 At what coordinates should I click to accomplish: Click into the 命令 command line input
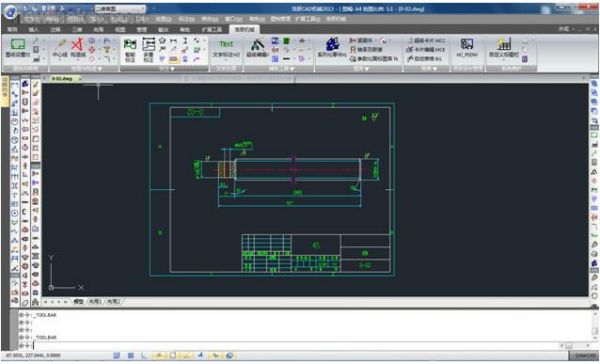tap(295, 346)
